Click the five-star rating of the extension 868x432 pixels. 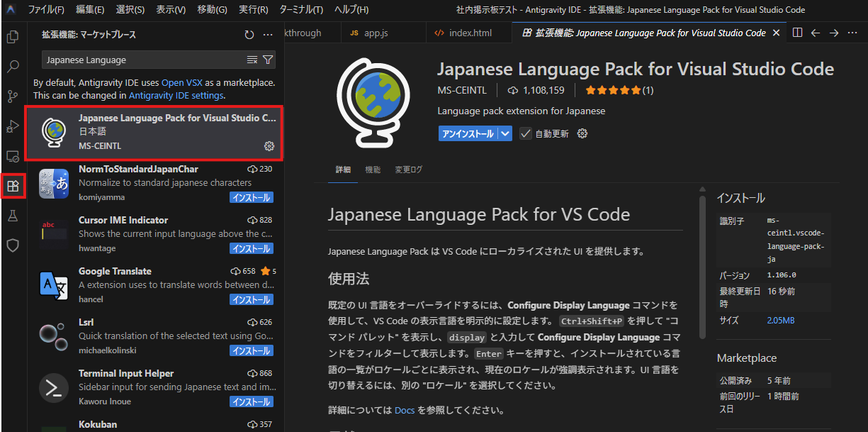tap(613, 90)
